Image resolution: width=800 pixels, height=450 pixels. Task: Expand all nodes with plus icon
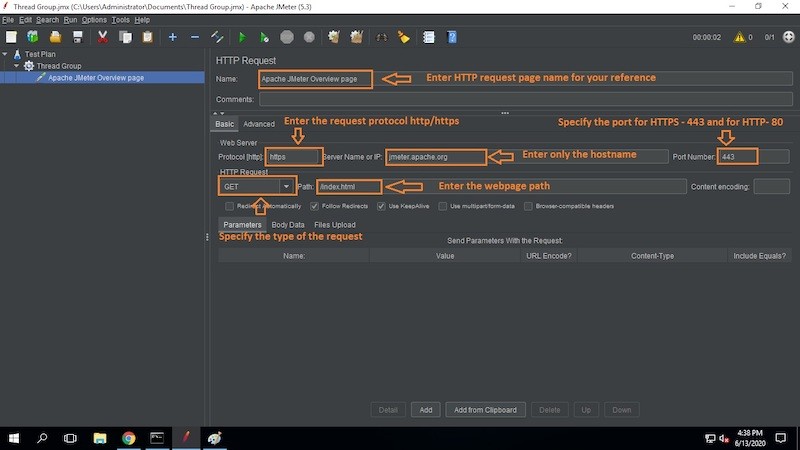172,37
